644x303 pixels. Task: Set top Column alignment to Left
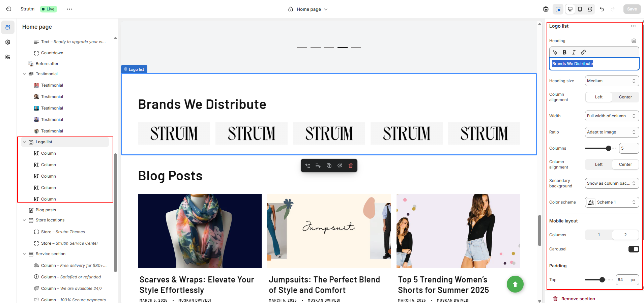click(x=599, y=97)
